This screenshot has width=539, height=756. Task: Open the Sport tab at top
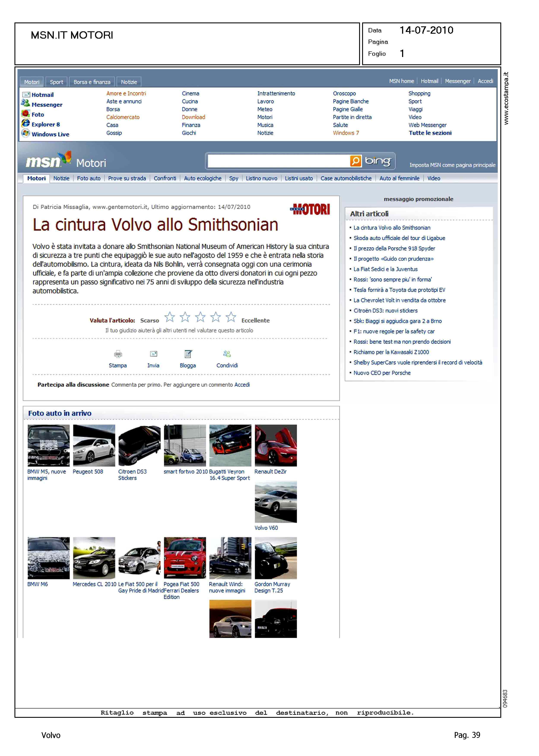56,82
